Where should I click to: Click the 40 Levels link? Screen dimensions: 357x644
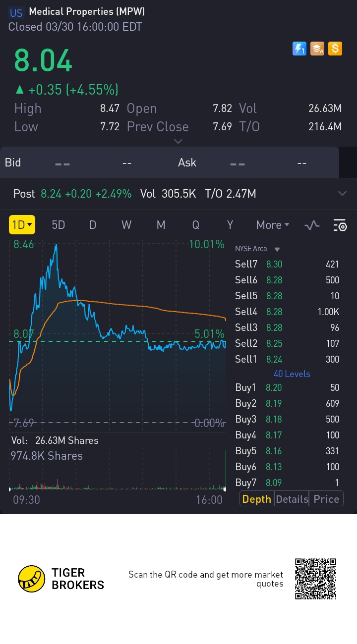(292, 374)
